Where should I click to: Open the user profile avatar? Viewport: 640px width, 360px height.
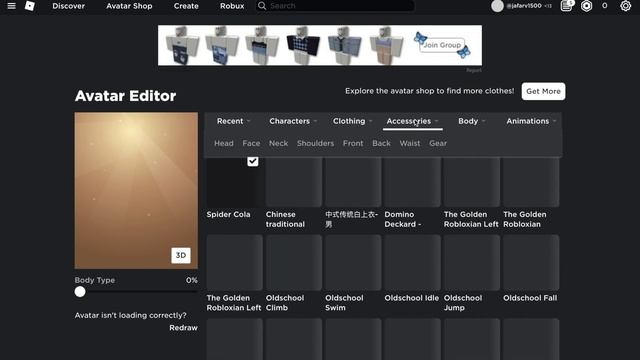(497, 6)
